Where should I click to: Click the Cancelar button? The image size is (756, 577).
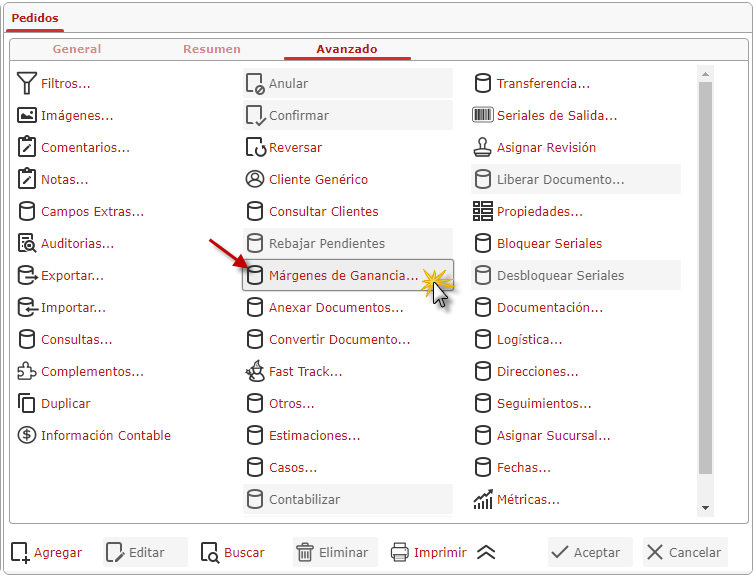point(685,552)
